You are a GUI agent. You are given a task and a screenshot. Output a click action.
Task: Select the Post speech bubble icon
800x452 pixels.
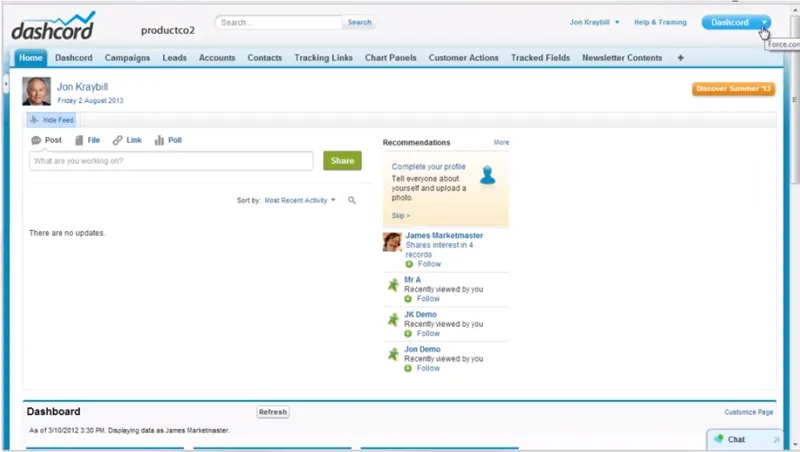click(x=36, y=140)
